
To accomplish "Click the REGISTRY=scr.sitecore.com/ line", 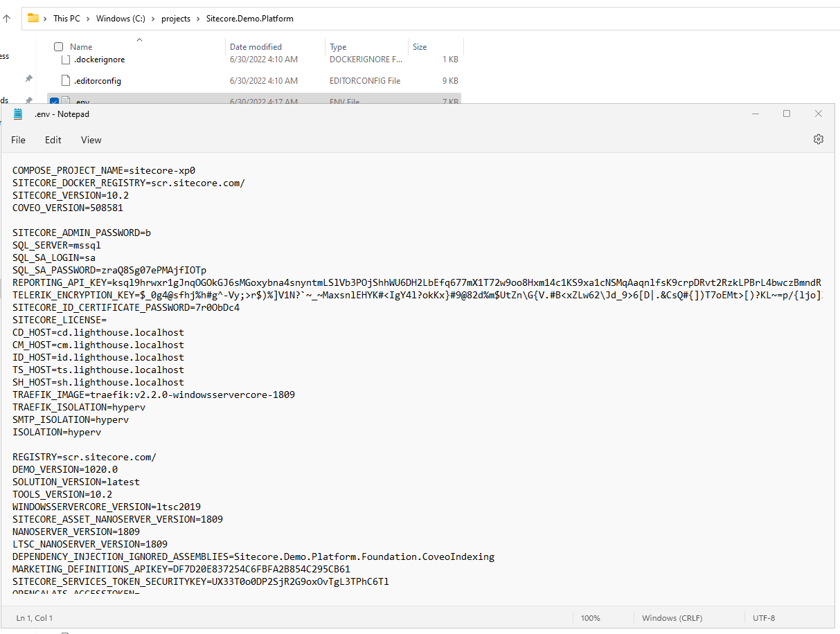I will [x=84, y=457].
